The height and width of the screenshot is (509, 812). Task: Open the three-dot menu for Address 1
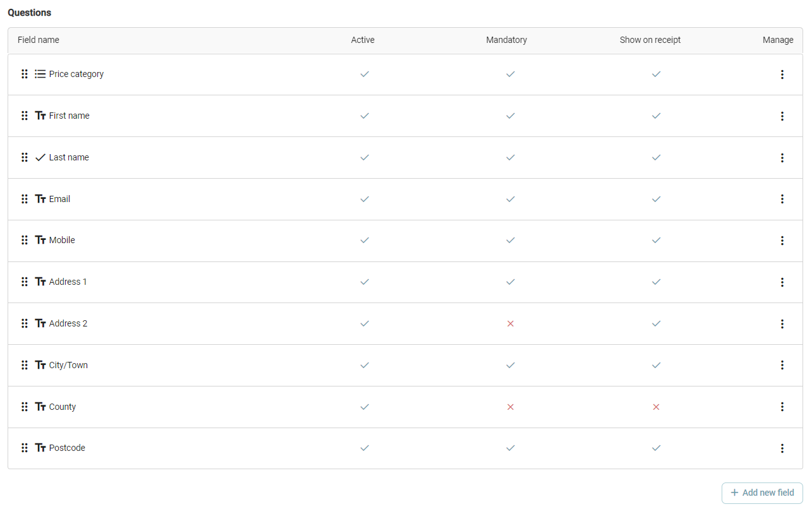point(782,282)
